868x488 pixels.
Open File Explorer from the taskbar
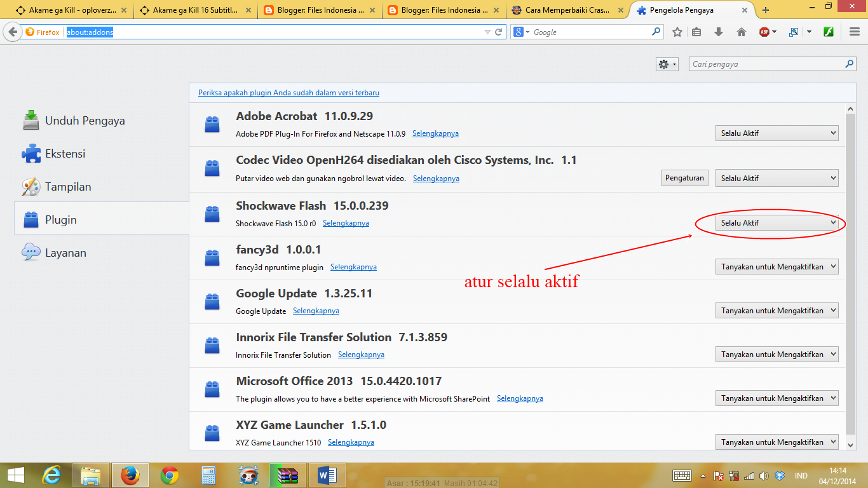coord(91,475)
